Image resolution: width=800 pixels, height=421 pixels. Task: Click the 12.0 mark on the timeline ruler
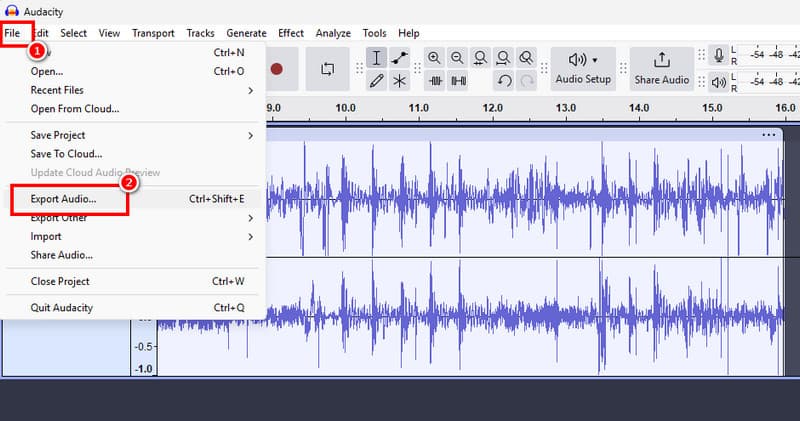(x=492, y=108)
